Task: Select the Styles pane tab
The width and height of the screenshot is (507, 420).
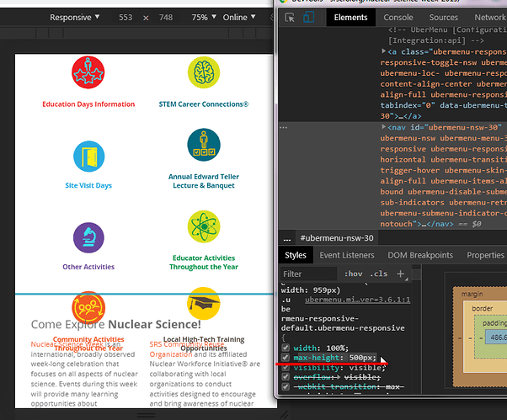Action: coord(296,255)
